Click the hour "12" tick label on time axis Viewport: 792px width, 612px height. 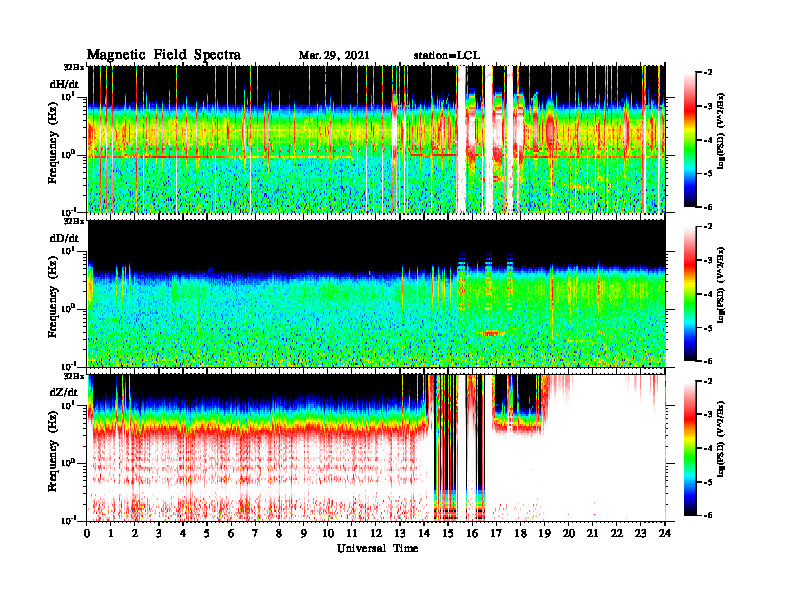click(376, 534)
